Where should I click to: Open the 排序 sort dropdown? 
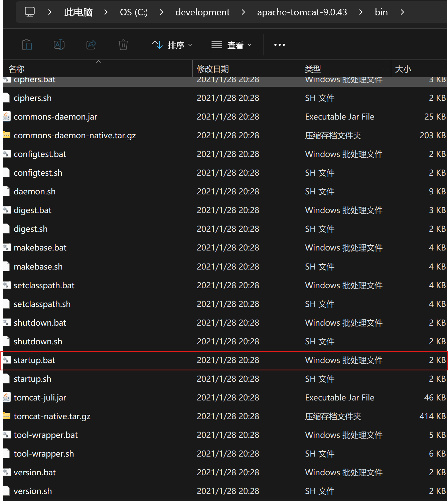click(x=172, y=45)
